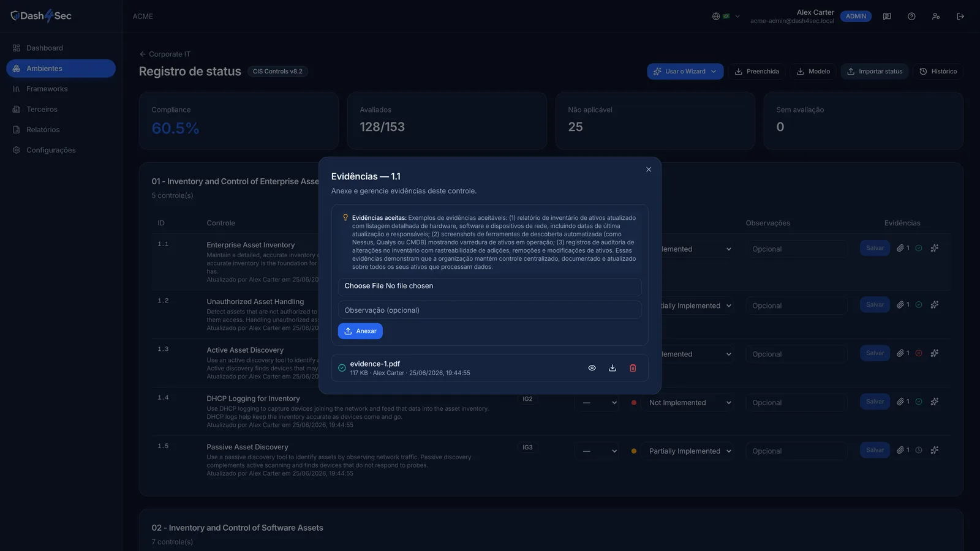Click the ADMIN role badge
Image resolution: width=980 pixels, height=551 pixels.
(856, 17)
